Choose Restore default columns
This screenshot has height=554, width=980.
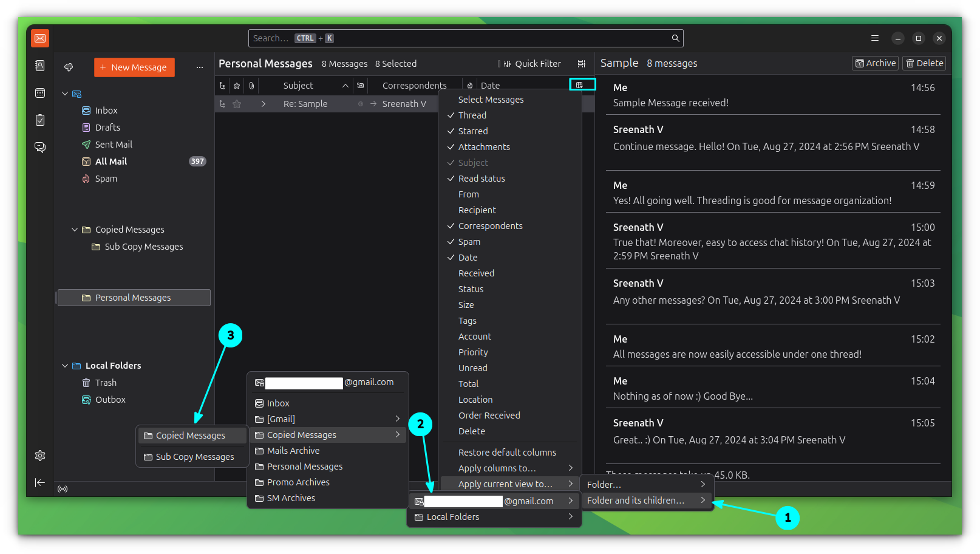click(x=507, y=452)
